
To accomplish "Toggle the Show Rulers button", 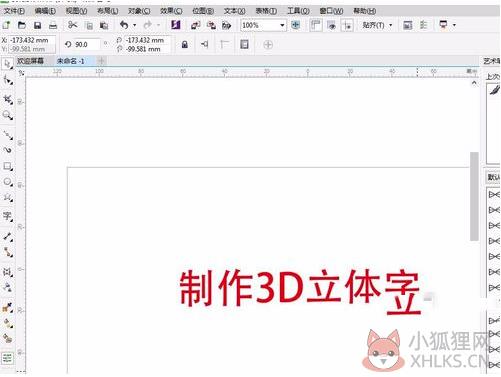I will tap(315, 25).
